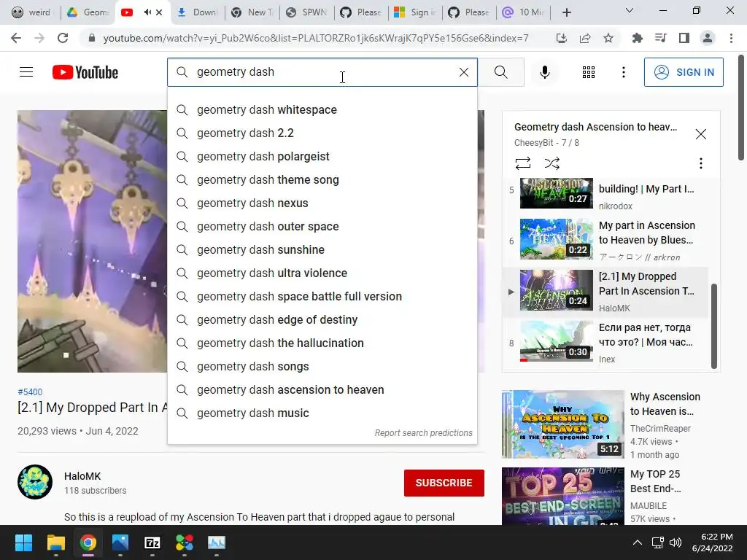
Task: Play playlist video by nikrodox
Action: pyautogui.click(x=605, y=193)
